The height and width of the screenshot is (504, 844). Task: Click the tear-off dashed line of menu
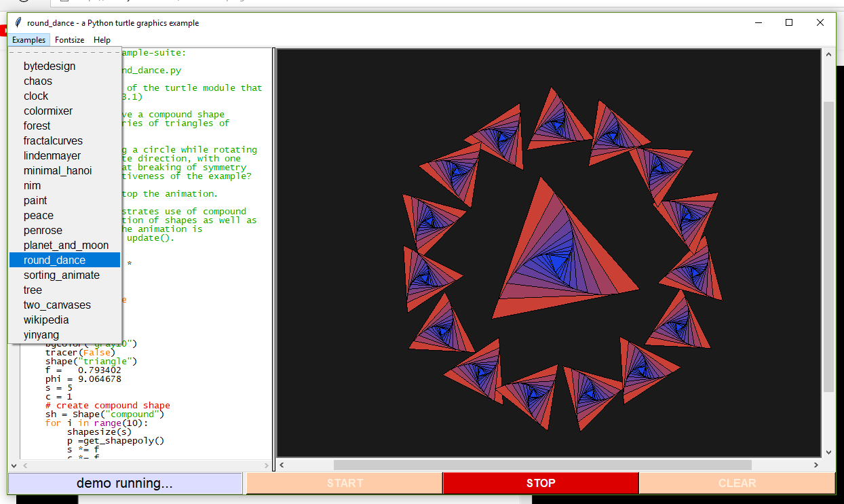coord(64,52)
